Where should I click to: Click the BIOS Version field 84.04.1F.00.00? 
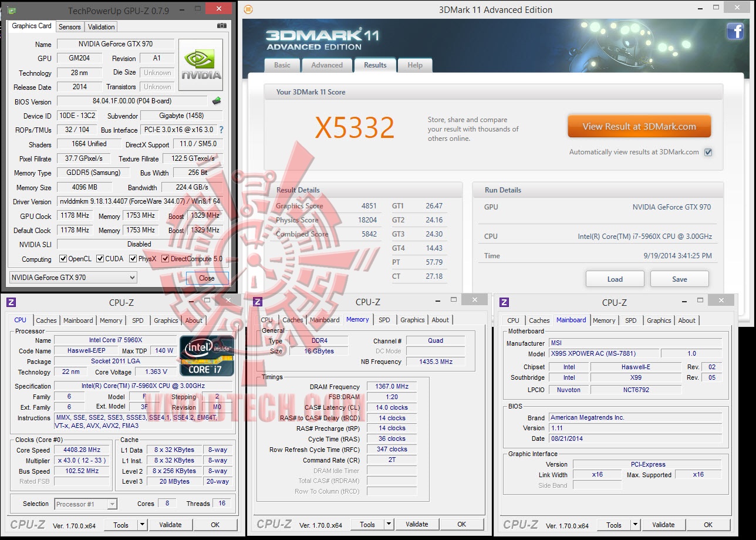tap(132, 102)
